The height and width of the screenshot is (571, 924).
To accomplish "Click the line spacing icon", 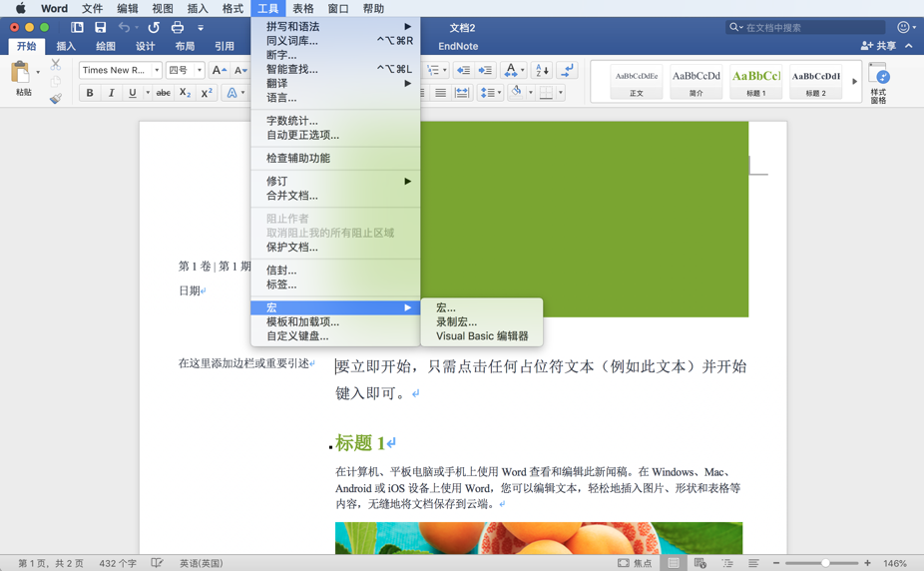I will pyautogui.click(x=487, y=93).
